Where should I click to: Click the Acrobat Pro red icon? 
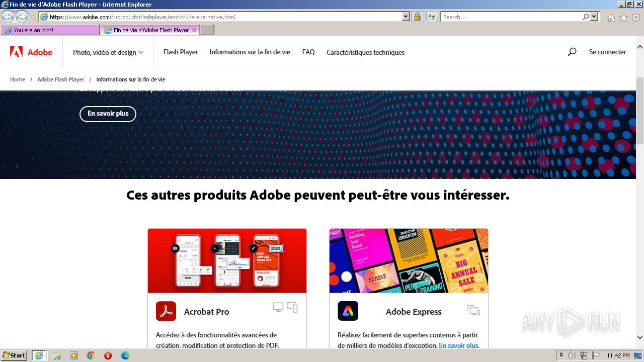[166, 311]
